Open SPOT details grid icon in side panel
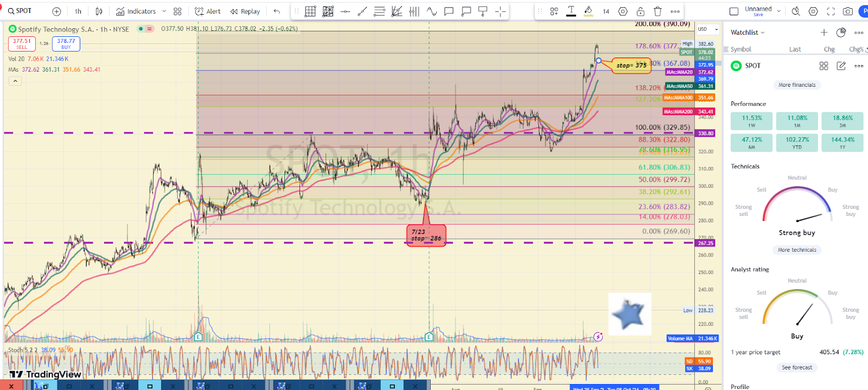 coord(824,66)
